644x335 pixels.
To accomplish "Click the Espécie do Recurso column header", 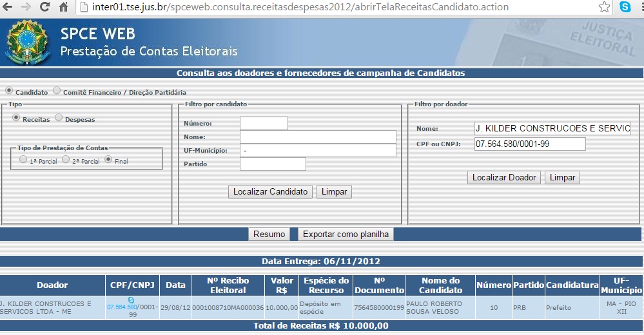I will coord(326,285).
